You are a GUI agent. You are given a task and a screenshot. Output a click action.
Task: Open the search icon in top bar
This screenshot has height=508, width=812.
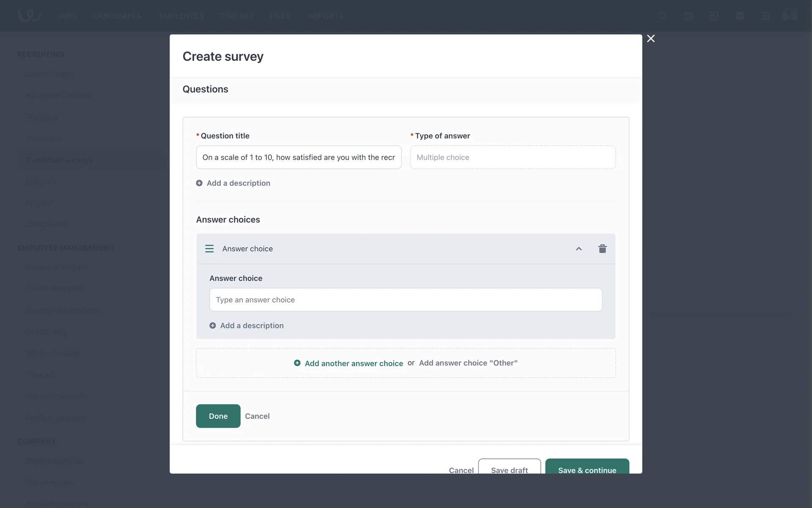tap(663, 16)
